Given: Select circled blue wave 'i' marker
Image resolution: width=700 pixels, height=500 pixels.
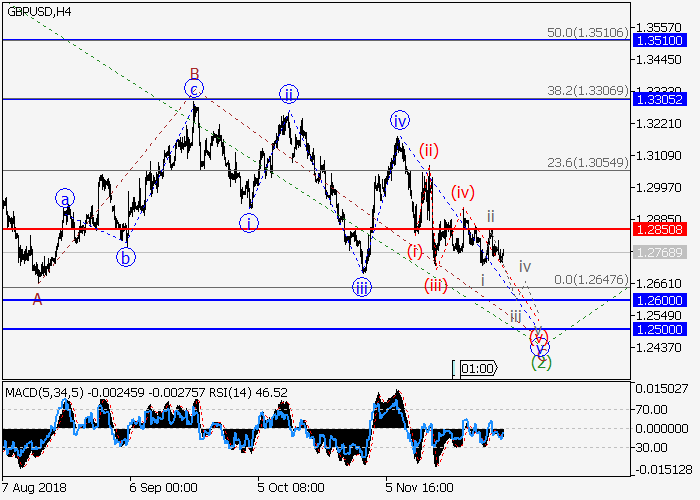Looking at the screenshot, I should (x=249, y=222).
